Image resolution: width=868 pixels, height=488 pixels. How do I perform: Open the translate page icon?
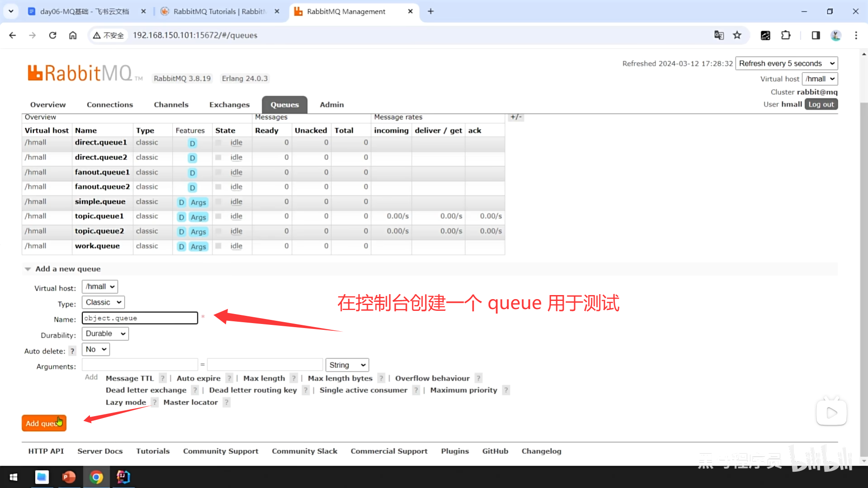pos(719,35)
